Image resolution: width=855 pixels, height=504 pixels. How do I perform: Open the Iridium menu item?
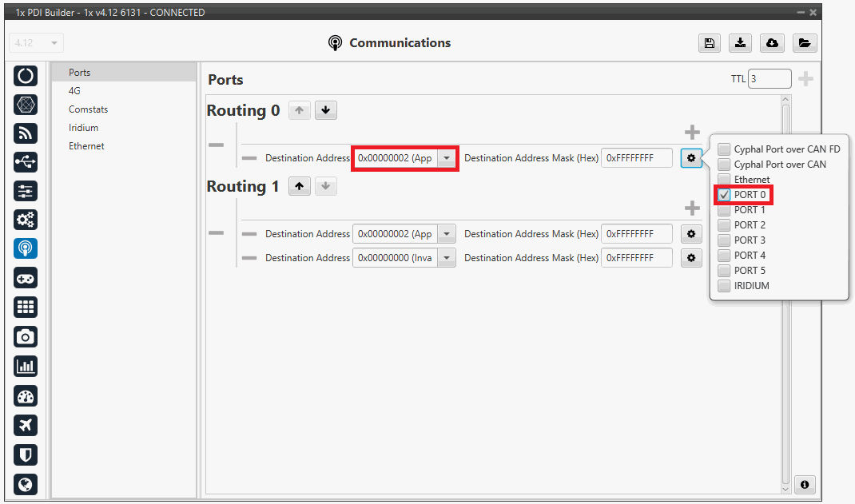click(83, 128)
